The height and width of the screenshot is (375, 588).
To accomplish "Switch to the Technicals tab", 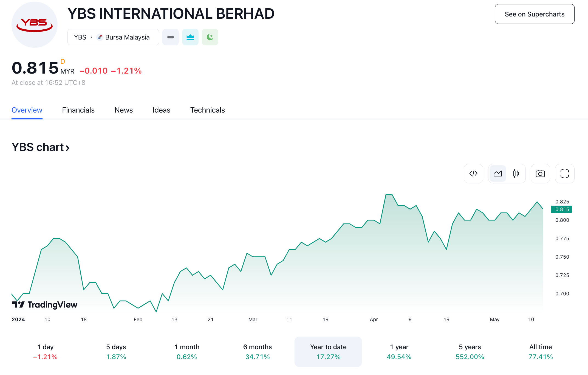I will click(x=207, y=110).
